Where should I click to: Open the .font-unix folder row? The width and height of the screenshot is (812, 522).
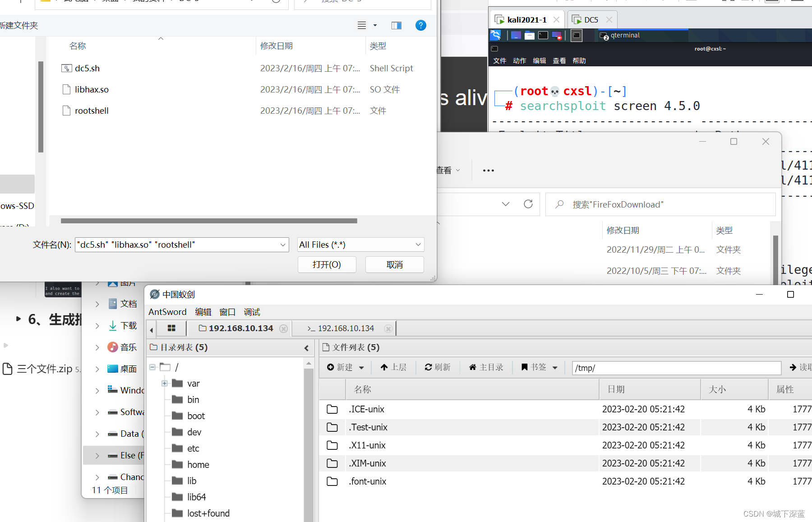pyautogui.click(x=565, y=481)
